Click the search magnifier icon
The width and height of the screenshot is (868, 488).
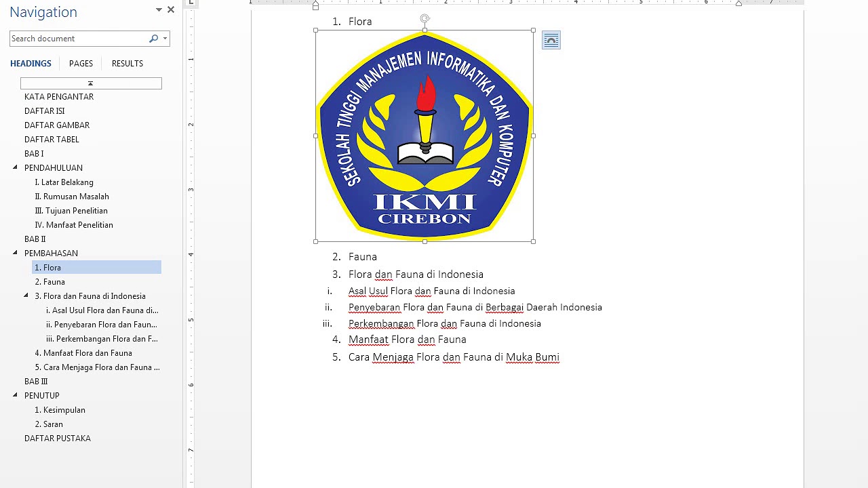point(153,39)
